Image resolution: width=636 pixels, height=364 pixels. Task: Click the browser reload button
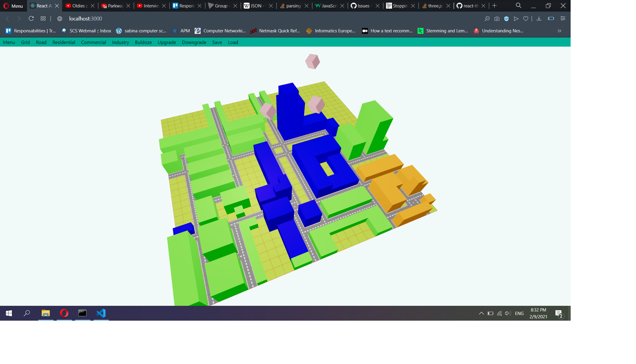pos(31,18)
